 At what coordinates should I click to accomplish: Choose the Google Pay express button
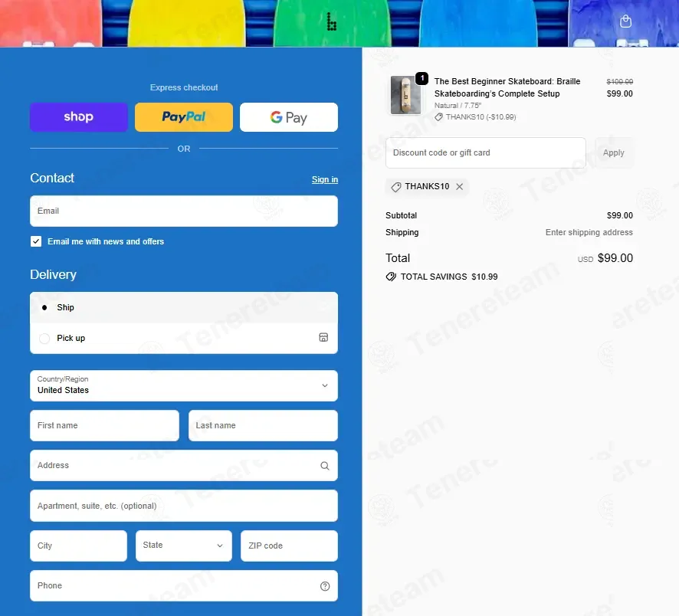click(x=289, y=117)
